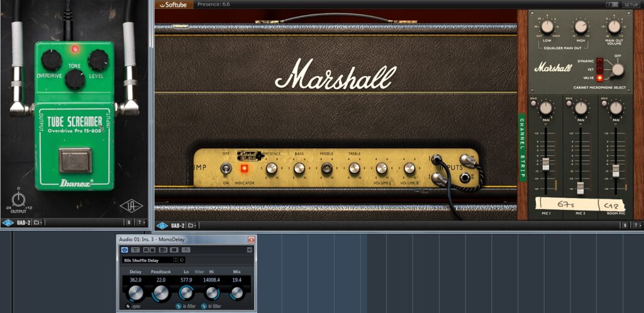644x313 pixels.
Task: Toggle the hi filter switch in MonoDelay
Action: [204, 306]
